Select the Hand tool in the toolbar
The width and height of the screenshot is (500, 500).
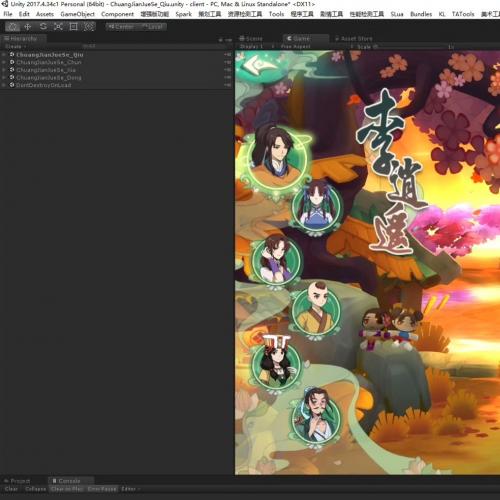click(12, 27)
